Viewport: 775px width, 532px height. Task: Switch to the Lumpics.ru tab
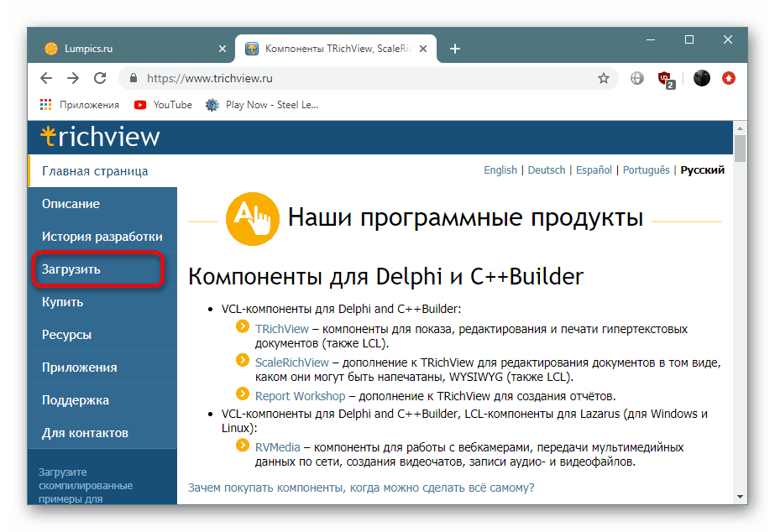131,49
